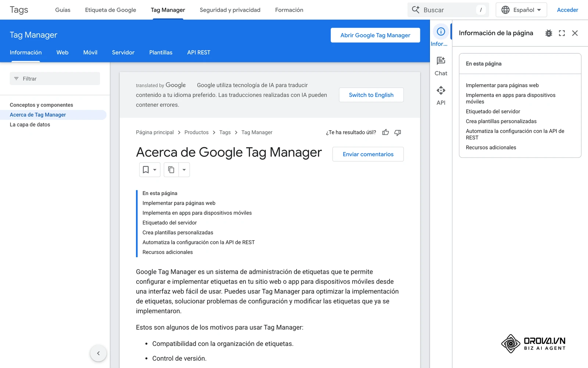Open the Chat side panel icon
This screenshot has width=588, height=368.
441,66
